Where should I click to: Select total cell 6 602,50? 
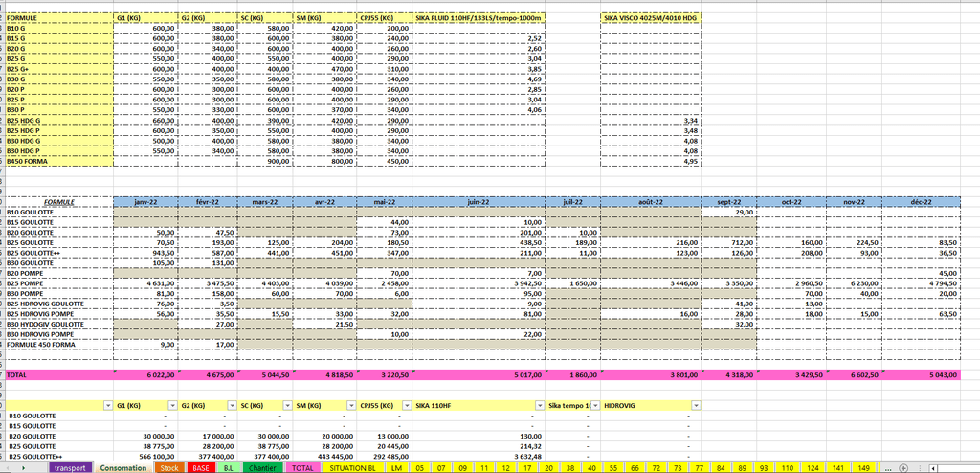pos(854,375)
